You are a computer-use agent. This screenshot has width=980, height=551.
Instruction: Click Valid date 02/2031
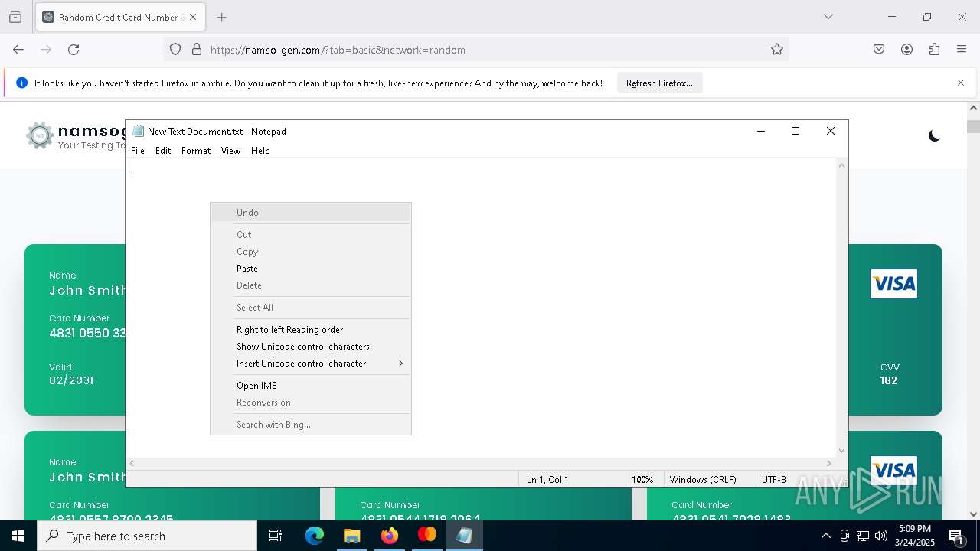click(71, 380)
